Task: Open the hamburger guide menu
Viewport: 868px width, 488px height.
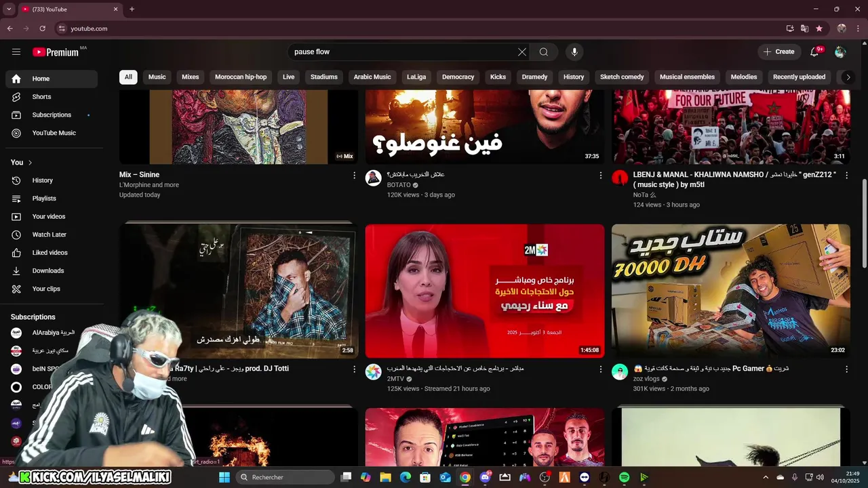Action: [16, 52]
